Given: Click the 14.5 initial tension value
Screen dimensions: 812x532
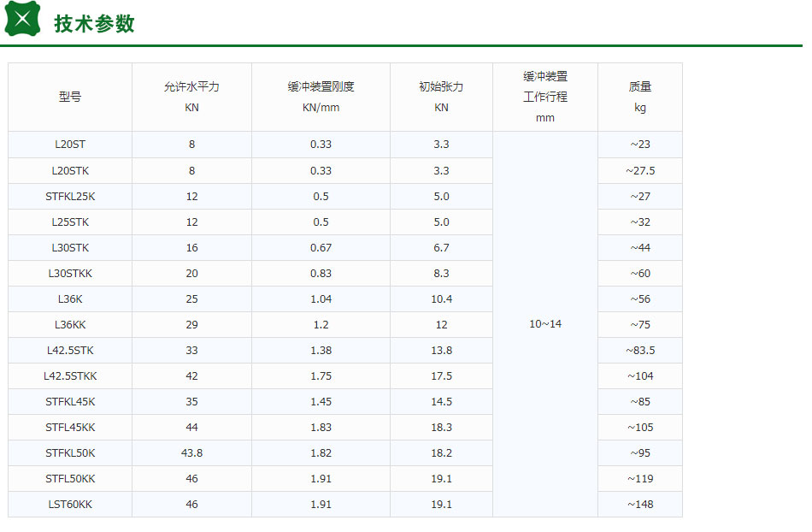Looking at the screenshot, I should click(441, 402).
